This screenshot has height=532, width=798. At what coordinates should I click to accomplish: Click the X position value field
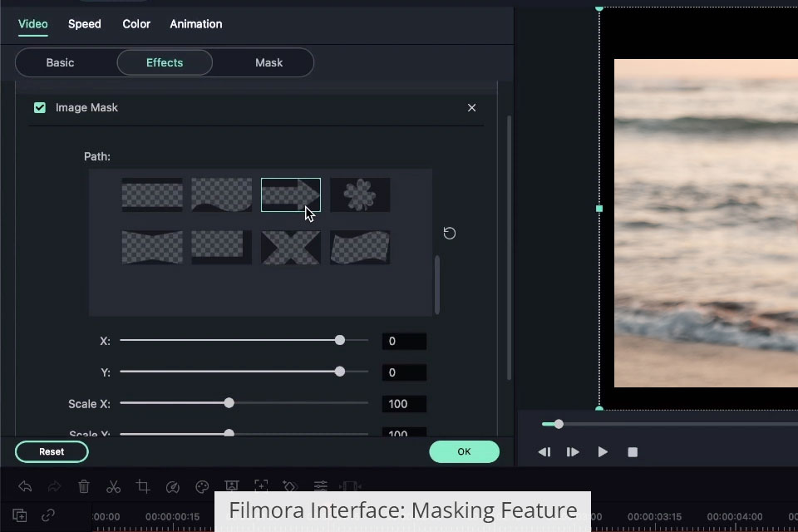pos(404,341)
